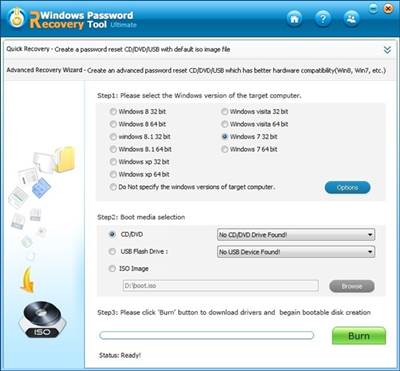
Task: Select CD/DVD as boot media
Action: (113, 234)
